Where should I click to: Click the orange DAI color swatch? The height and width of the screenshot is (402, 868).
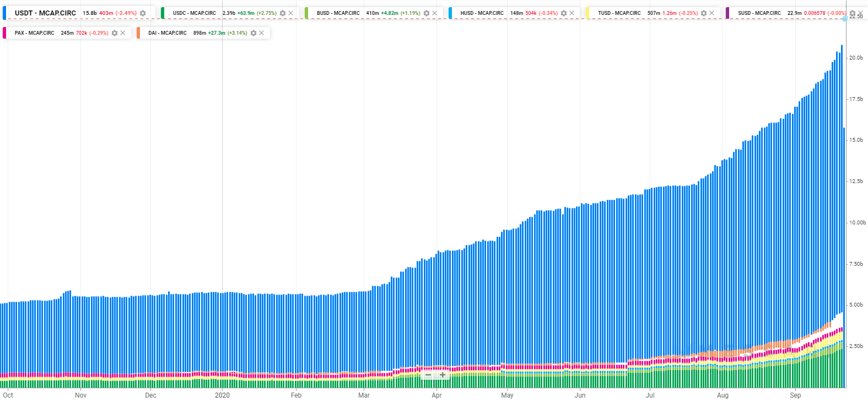[x=138, y=33]
